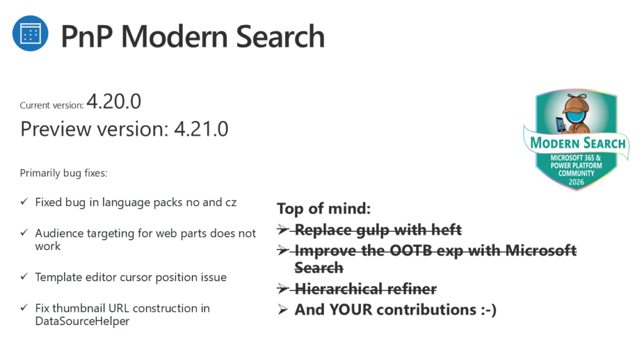Viewport: 644px width, 362px height.
Task: Click the struck-through Hierarchical refiner text
Action: (x=365, y=289)
